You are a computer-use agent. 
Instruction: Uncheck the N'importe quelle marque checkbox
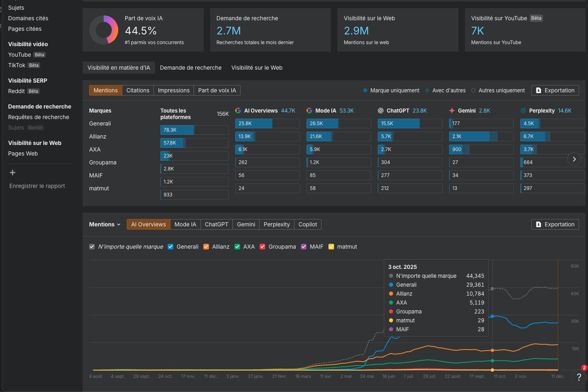point(92,247)
